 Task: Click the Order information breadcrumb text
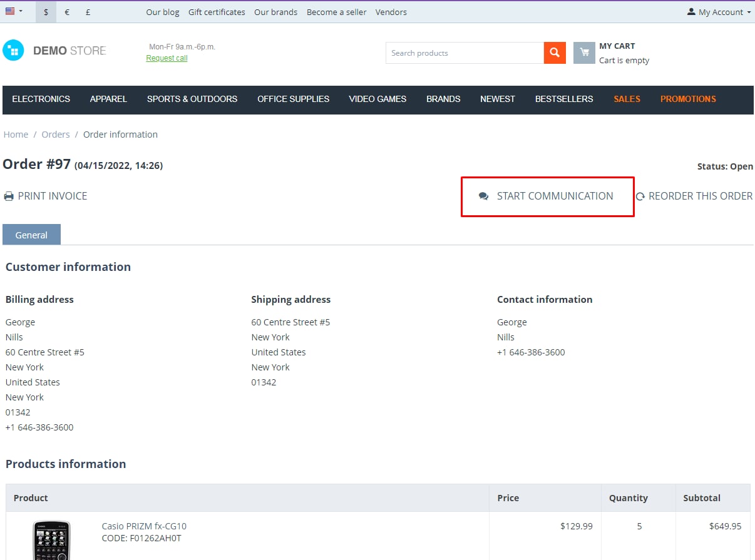[120, 135]
